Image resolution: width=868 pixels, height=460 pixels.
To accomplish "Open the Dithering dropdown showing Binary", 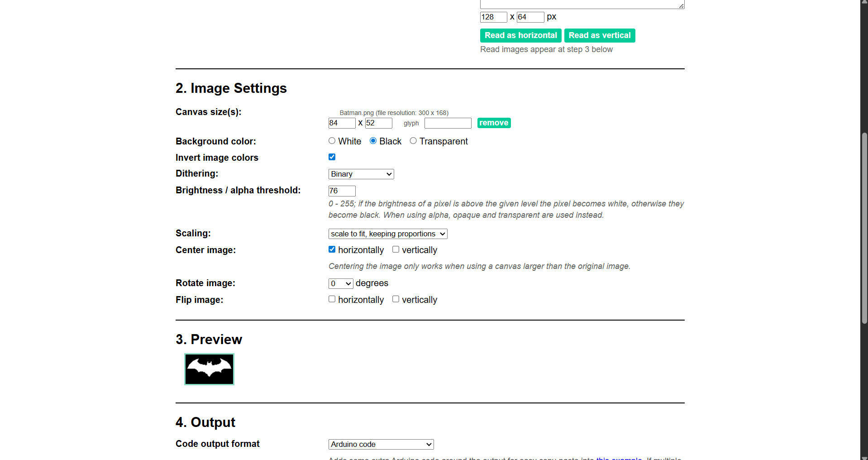I will pyautogui.click(x=361, y=174).
